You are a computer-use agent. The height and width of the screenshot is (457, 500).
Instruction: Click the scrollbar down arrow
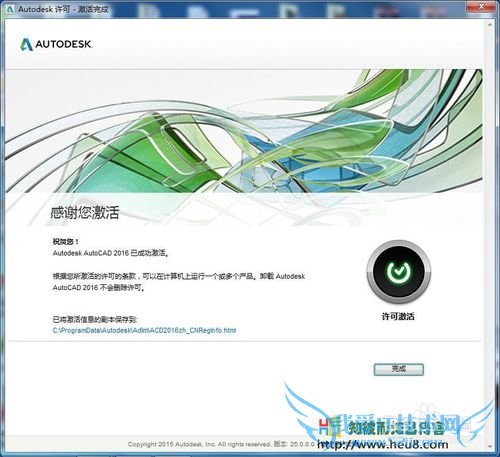(490, 446)
